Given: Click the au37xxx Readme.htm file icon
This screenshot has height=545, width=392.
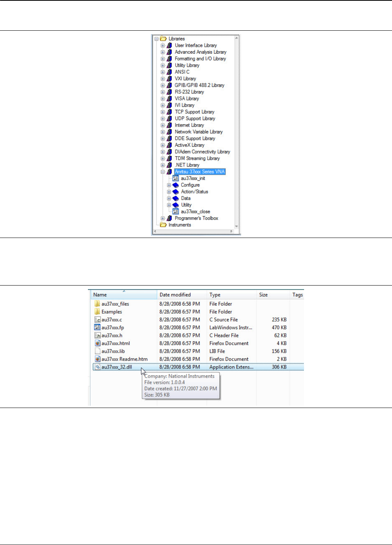Looking at the screenshot, I should (98, 359).
